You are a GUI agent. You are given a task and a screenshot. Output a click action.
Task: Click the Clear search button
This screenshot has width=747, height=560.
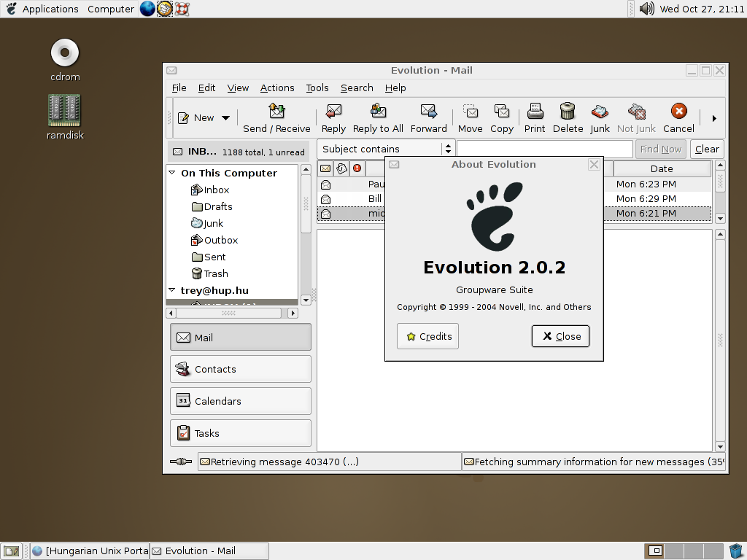pos(707,149)
